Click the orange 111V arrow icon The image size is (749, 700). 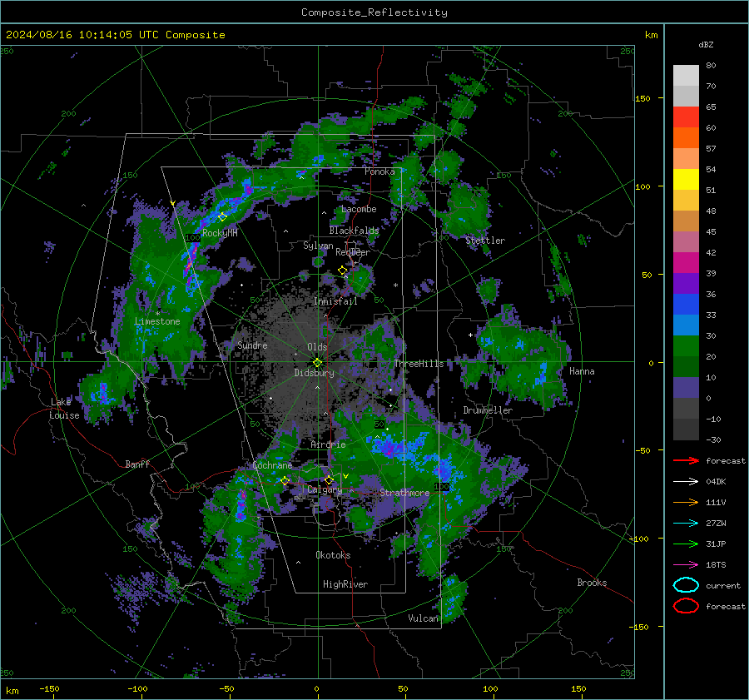686,502
